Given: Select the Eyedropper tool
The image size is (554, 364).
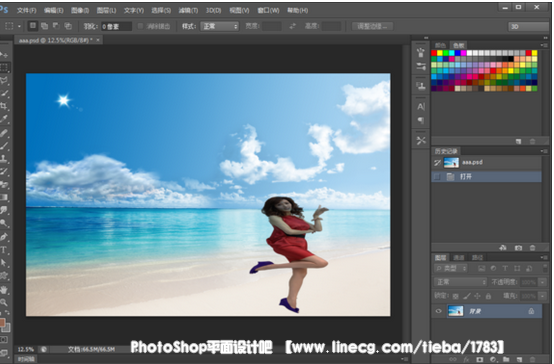Looking at the screenshot, I should [x=4, y=119].
